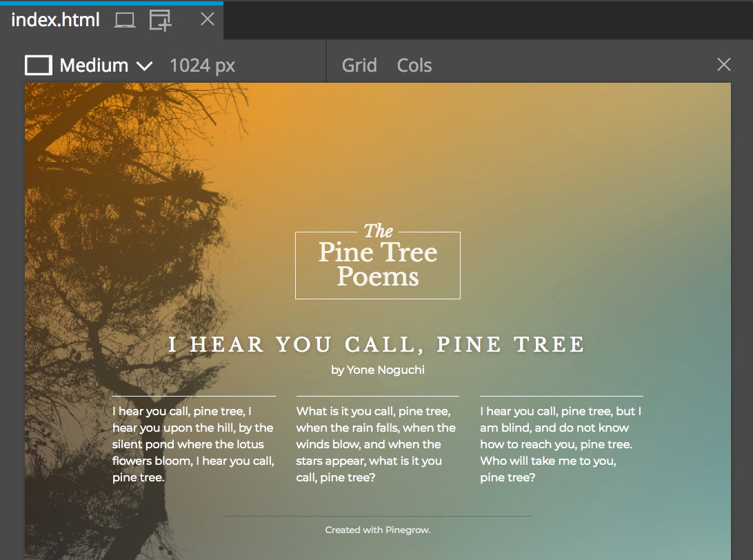This screenshot has height=560, width=753.
Task: Open the Medium size dropdown
Action: [x=106, y=66]
